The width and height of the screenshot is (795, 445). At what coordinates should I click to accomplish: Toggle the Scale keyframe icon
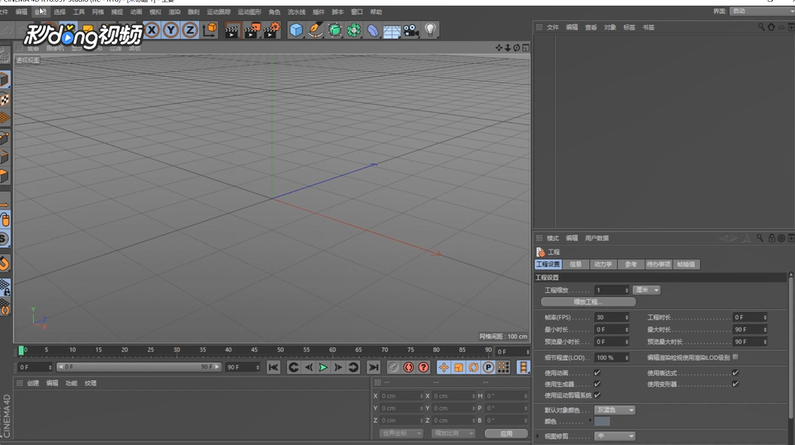pos(458,367)
